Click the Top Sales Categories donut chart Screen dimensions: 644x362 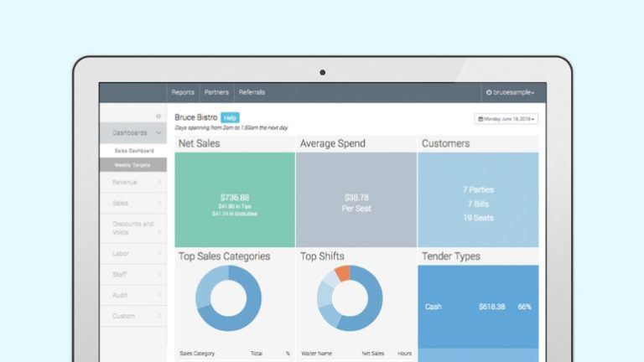pyautogui.click(x=228, y=299)
